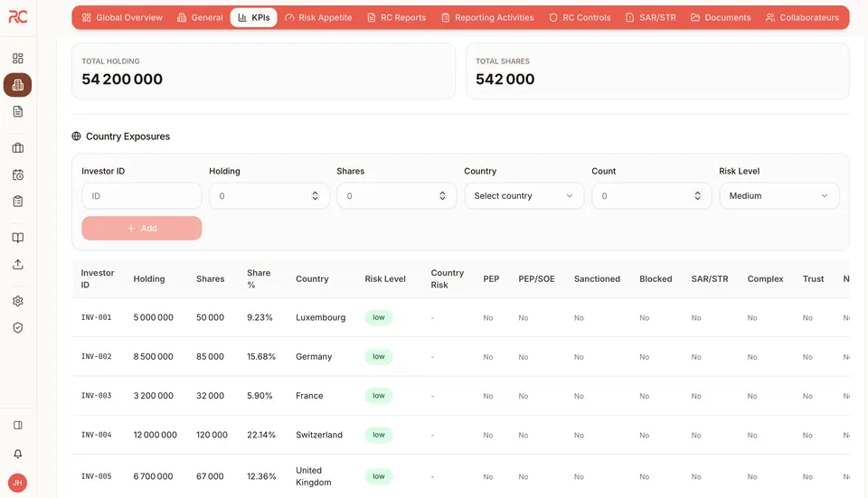The image size is (868, 498).
Task: Open the JH user avatar
Action: 18,483
